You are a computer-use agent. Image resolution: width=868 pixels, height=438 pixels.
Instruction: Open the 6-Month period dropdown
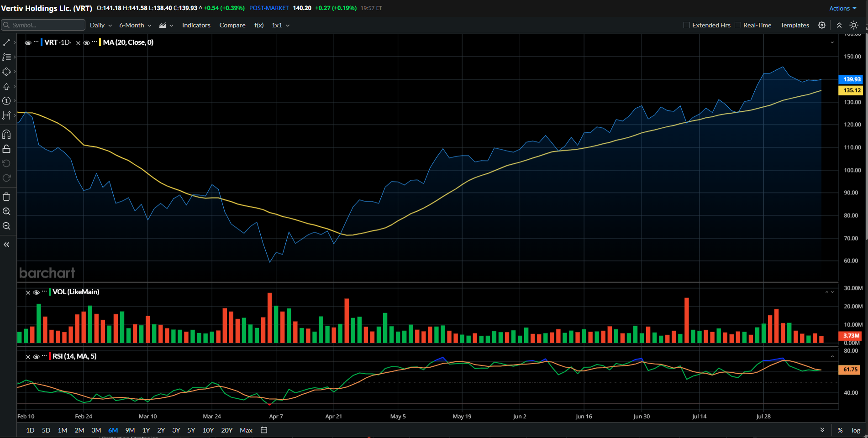(x=135, y=25)
